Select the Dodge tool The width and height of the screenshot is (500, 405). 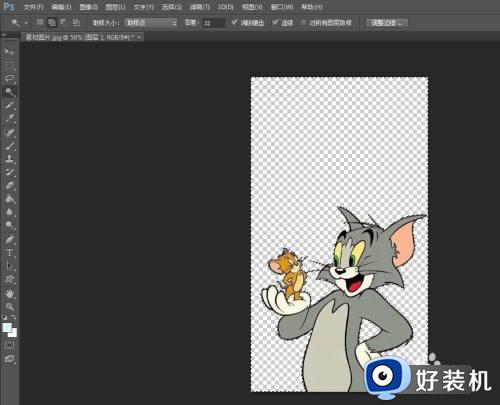[x=9, y=226]
